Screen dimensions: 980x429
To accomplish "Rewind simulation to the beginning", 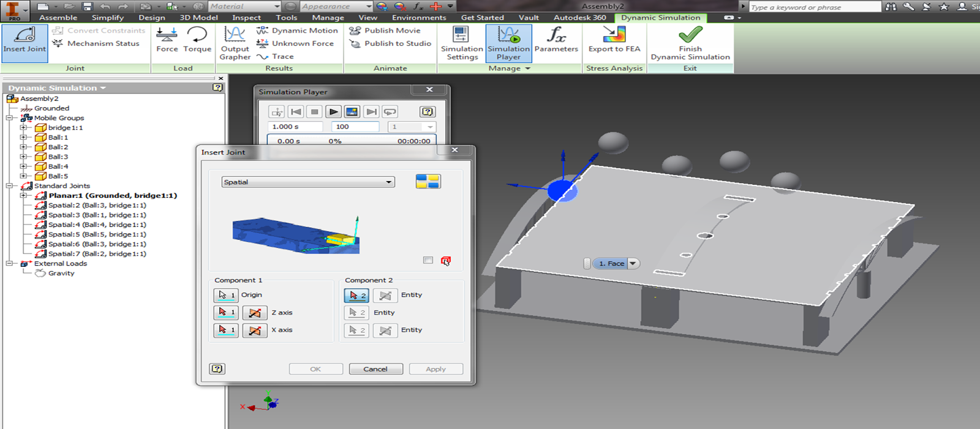I will click(x=296, y=111).
